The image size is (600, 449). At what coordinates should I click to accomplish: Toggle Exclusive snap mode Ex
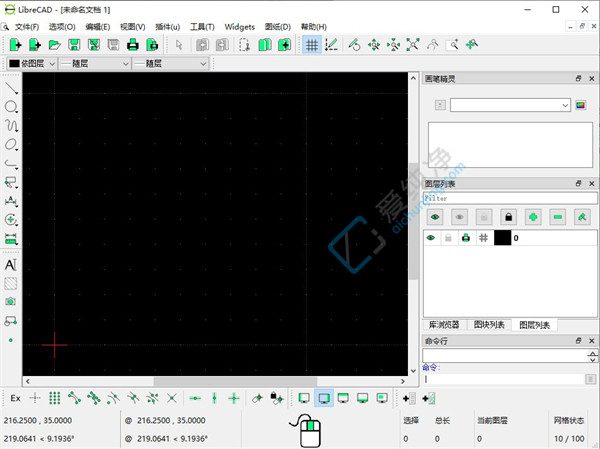tap(15, 398)
